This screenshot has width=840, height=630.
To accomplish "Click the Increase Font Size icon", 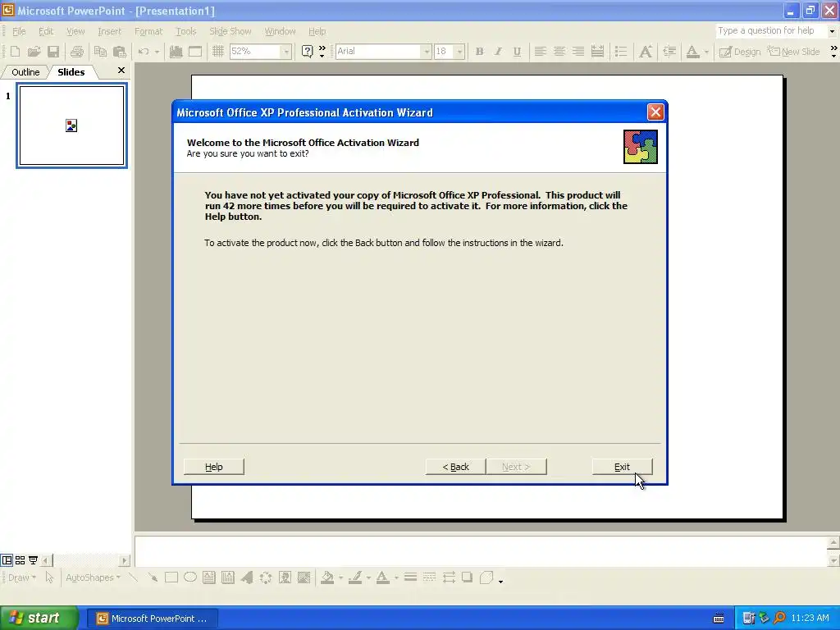I will tap(646, 52).
